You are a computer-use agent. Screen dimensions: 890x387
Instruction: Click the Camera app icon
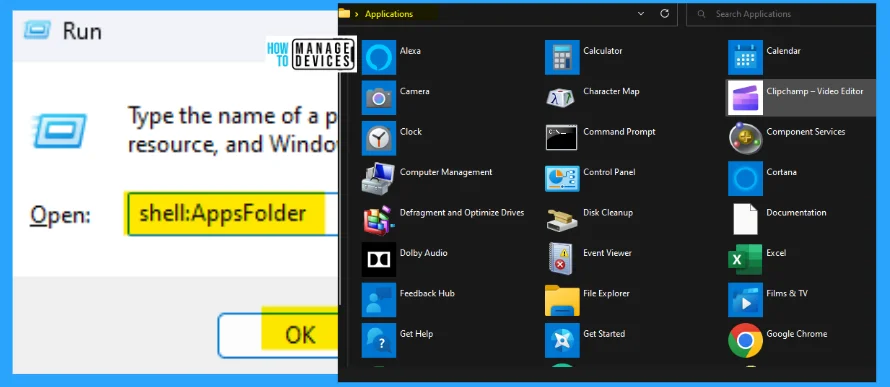(x=379, y=98)
